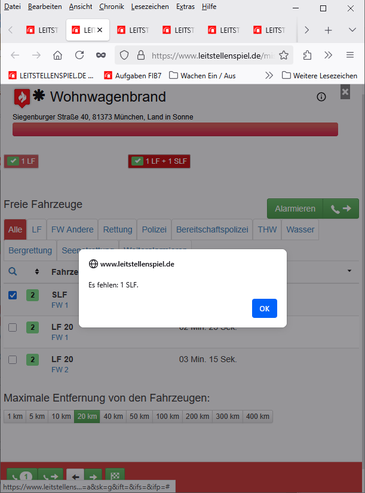Click the Alarmieren button
This screenshot has width=365, height=493.
click(x=295, y=209)
